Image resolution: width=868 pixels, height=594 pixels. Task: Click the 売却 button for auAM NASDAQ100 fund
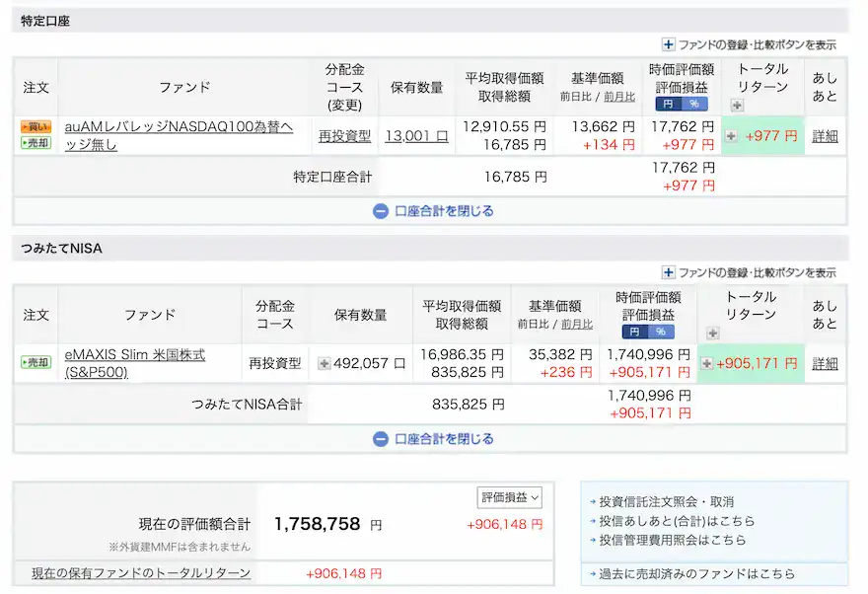[36, 144]
